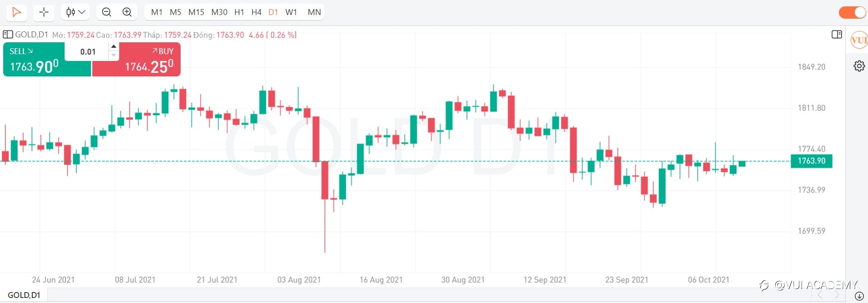Select the W1 weekly timeframe
This screenshot has width=868, height=303.
(291, 12)
